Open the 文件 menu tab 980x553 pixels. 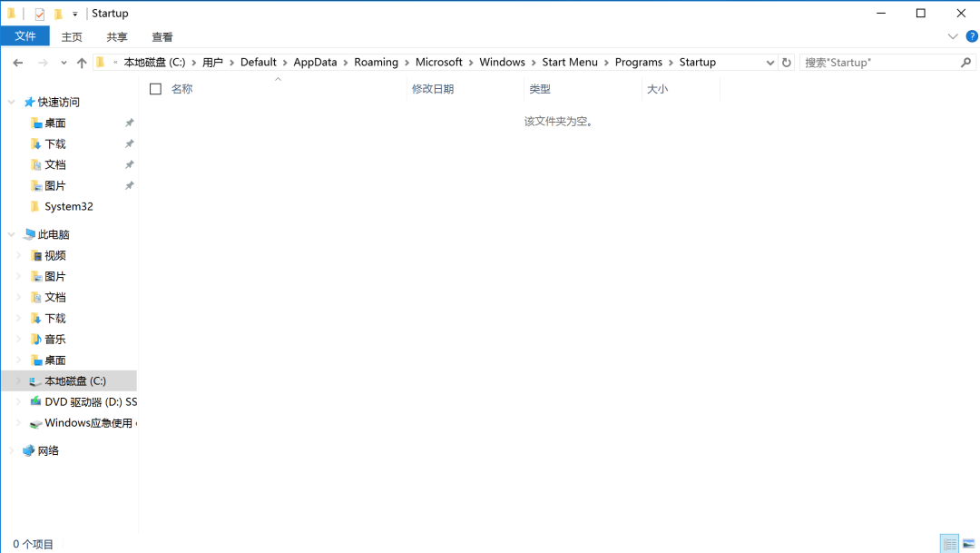point(25,36)
